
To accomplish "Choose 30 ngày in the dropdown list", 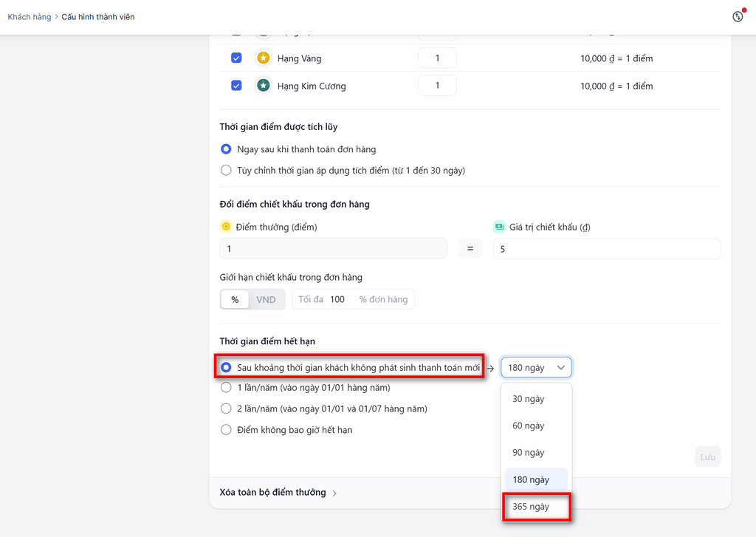I will coord(529,399).
